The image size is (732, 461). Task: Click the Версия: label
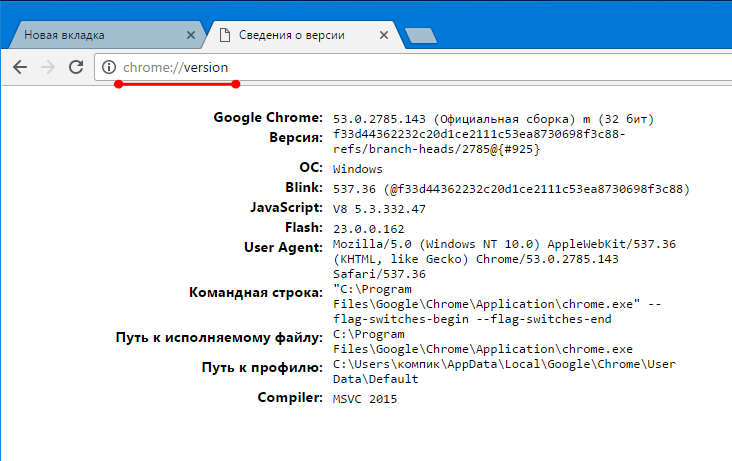coord(296,137)
